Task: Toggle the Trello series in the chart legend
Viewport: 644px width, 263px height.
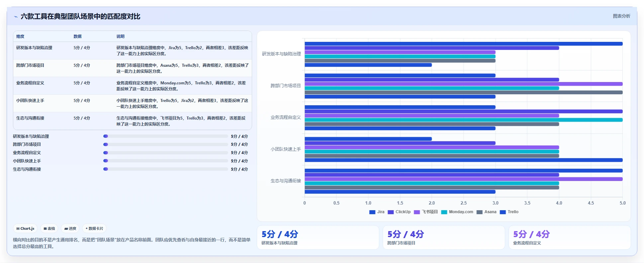Action: (x=509, y=212)
